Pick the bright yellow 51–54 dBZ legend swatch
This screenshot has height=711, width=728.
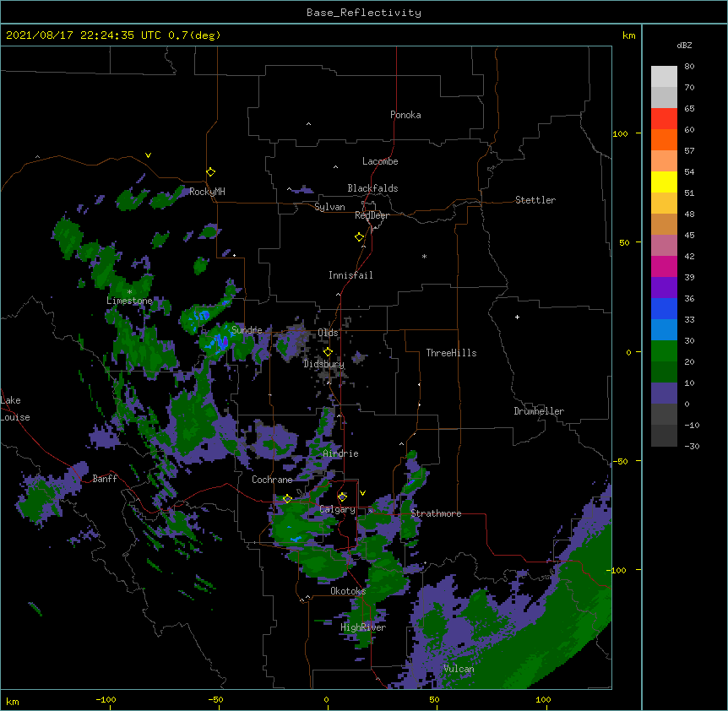[x=664, y=182]
